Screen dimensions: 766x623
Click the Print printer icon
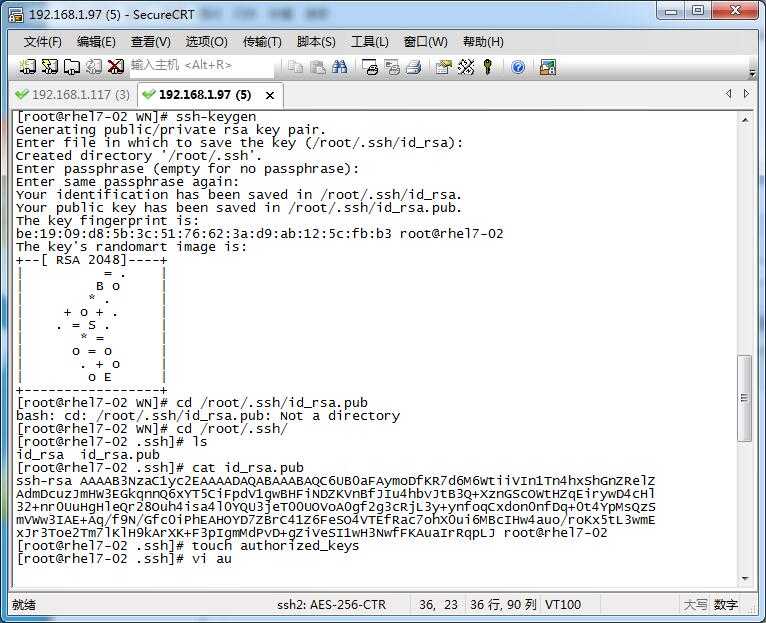[414, 66]
